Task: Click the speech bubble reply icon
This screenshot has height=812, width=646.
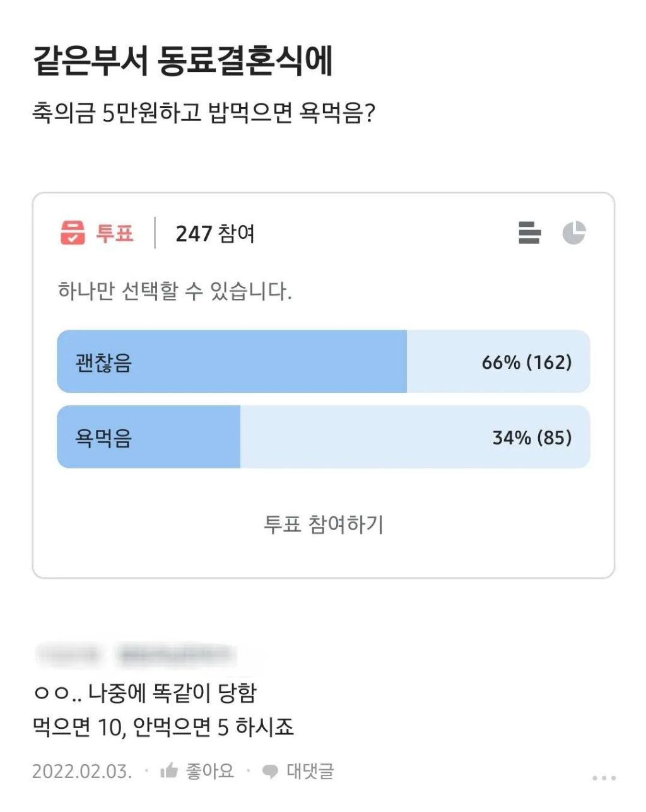Action: tap(270, 771)
